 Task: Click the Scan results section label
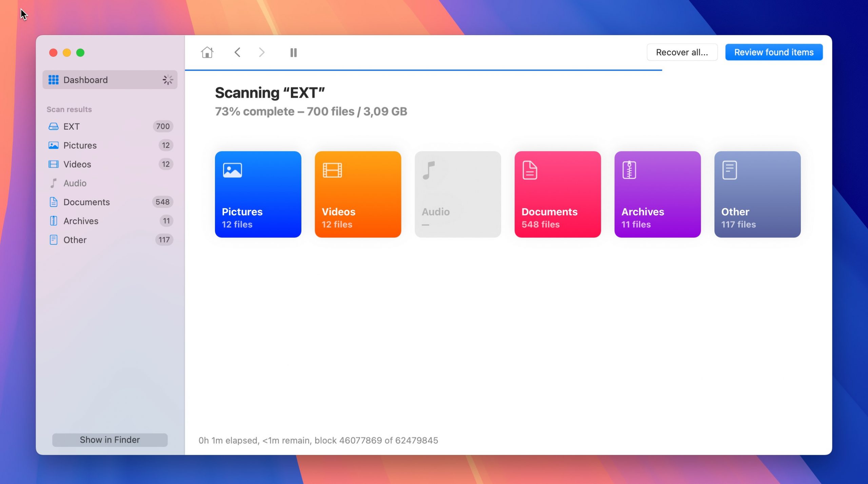(69, 109)
